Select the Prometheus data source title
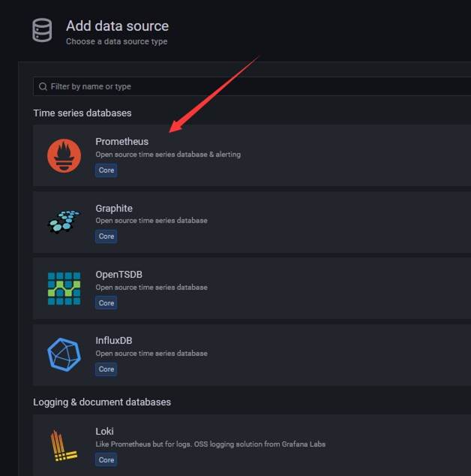The height and width of the screenshot is (476, 471). click(x=121, y=142)
